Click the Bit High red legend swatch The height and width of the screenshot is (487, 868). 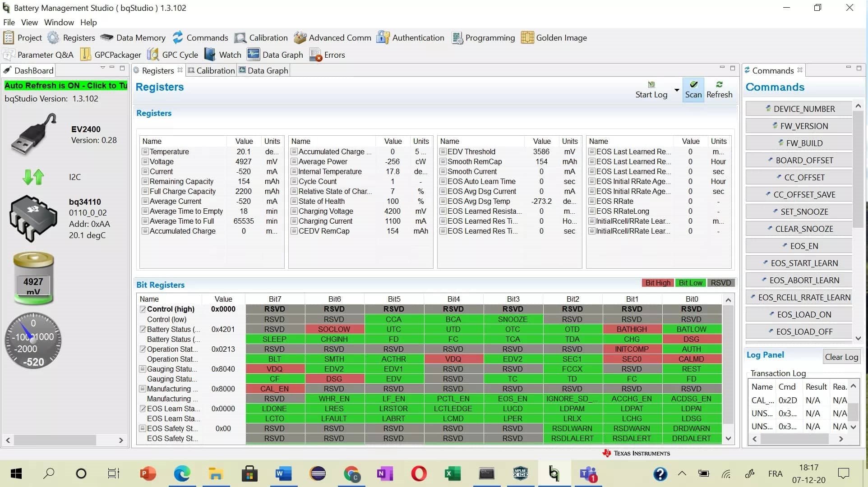[x=658, y=283]
